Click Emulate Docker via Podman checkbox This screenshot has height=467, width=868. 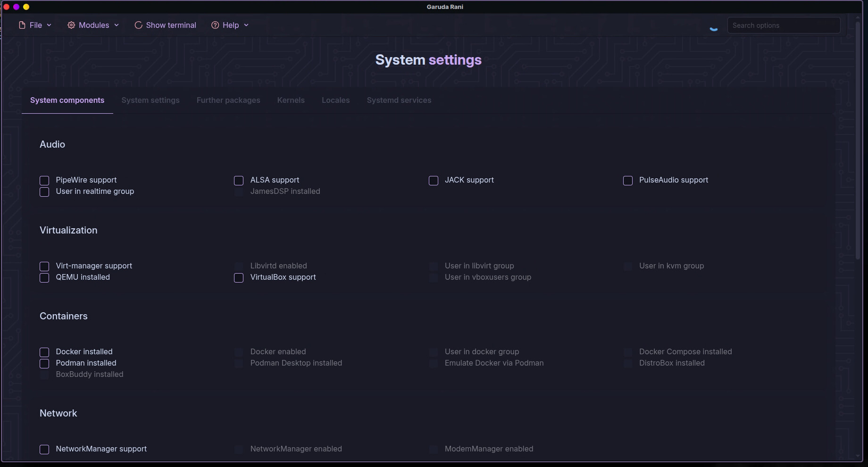click(434, 364)
